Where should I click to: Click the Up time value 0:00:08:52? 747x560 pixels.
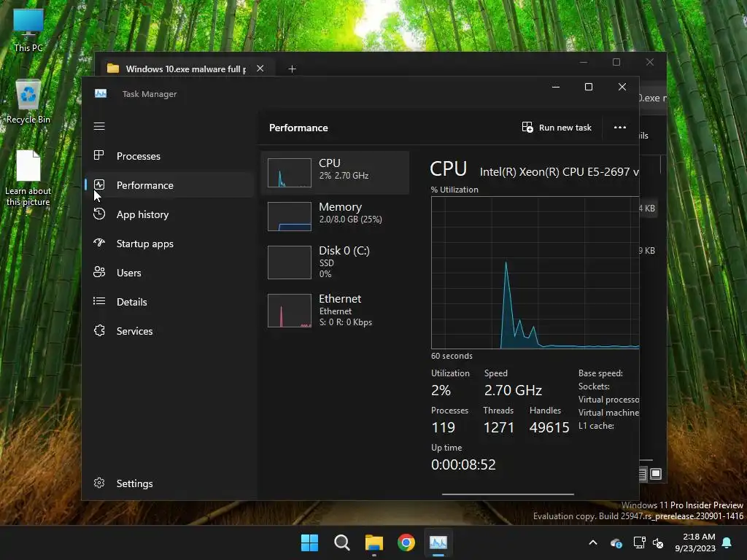(463, 464)
